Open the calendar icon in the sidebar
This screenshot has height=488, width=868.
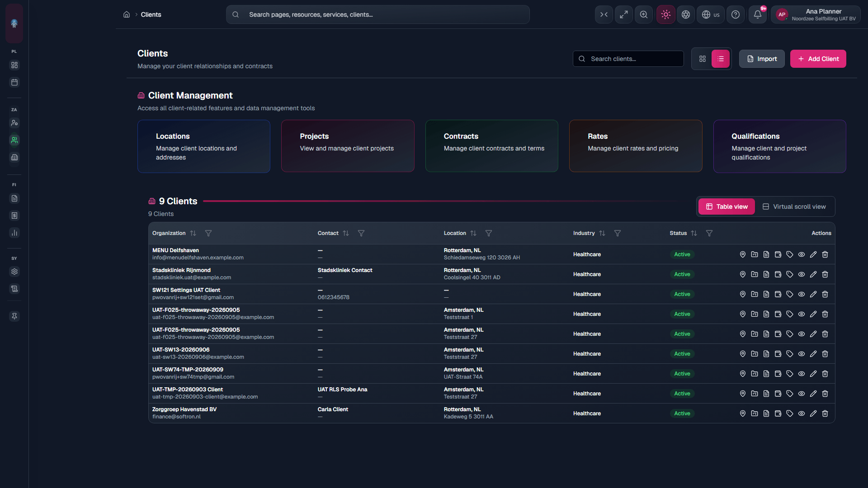[14, 82]
